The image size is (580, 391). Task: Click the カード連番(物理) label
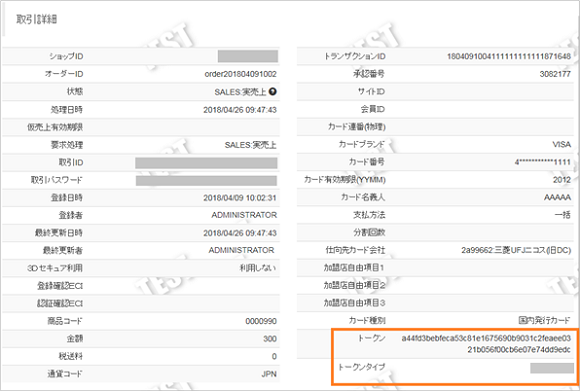(357, 127)
